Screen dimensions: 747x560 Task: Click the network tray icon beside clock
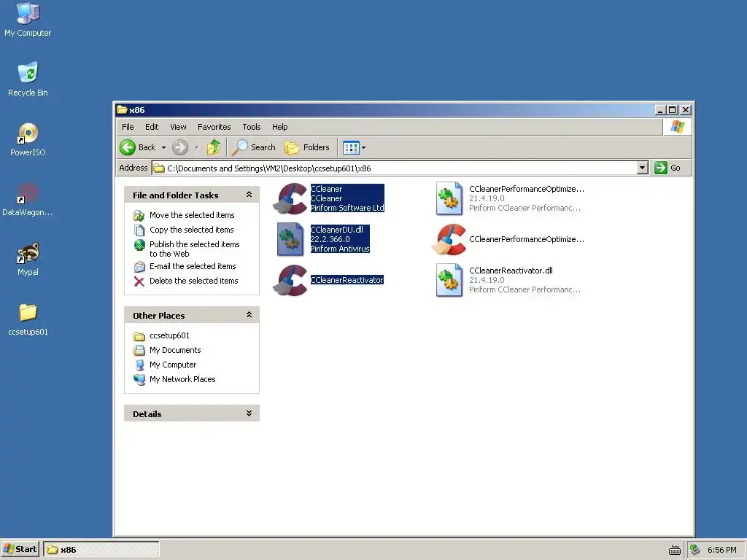tap(695, 550)
